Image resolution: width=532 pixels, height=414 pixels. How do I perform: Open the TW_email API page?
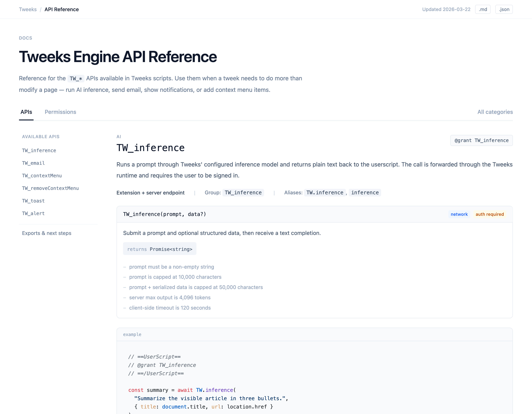tap(33, 163)
